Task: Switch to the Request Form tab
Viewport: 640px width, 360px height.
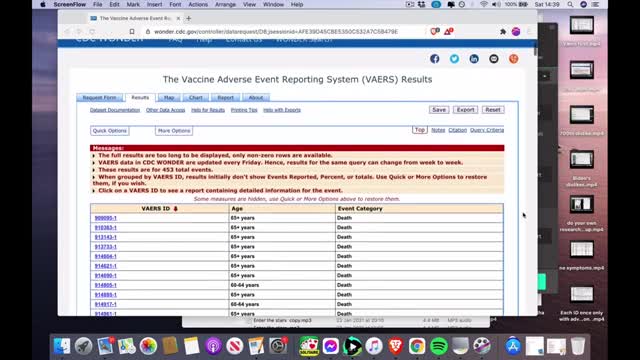Action: pos(100,98)
